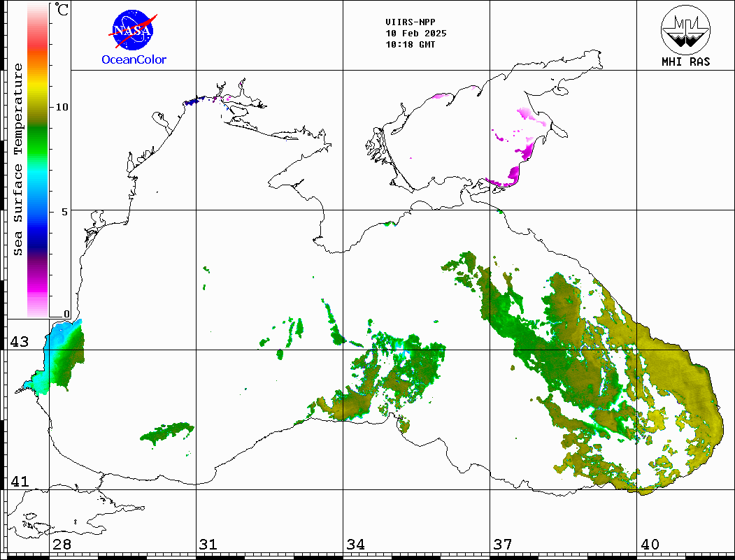Click the Sea Surface Temperature axis title

point(17,159)
